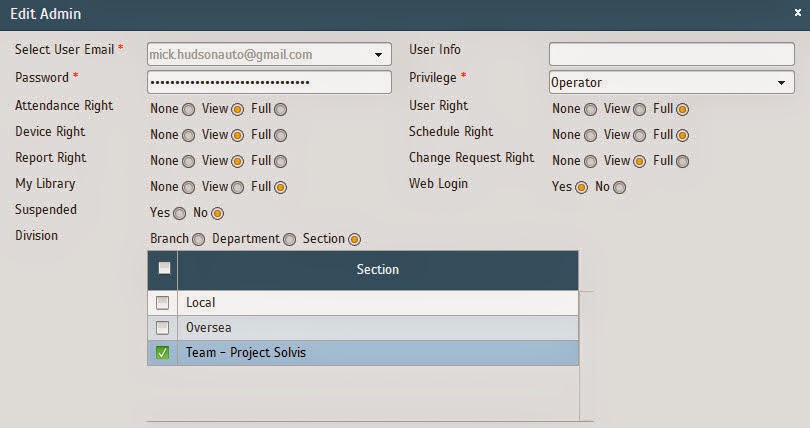Select View for Change Request Right
This screenshot has width=810, height=428.
[x=639, y=161]
